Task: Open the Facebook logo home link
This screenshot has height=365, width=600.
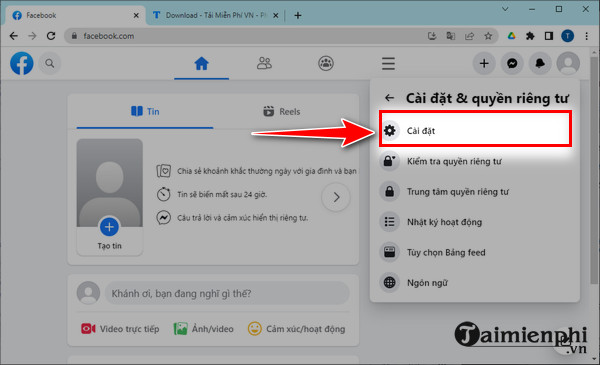Action: pyautogui.click(x=22, y=64)
